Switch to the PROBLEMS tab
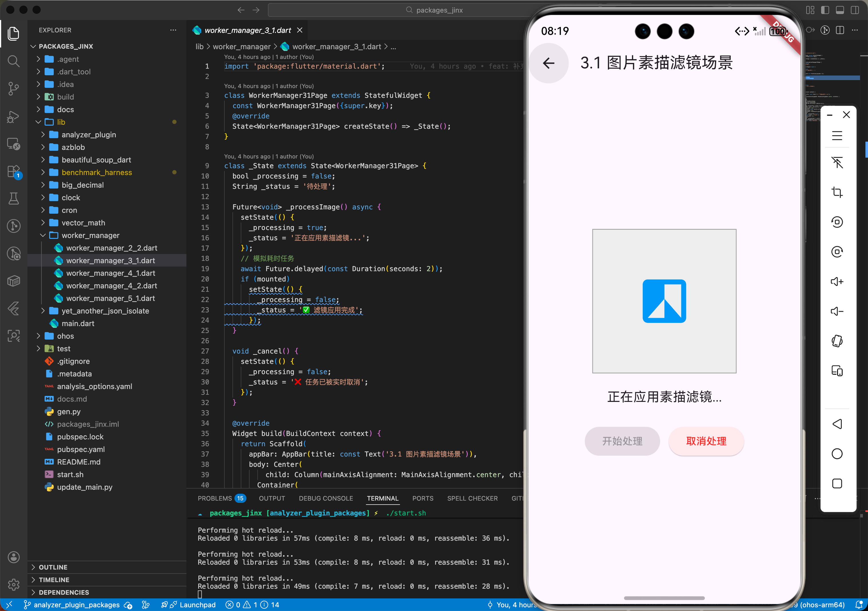Image resolution: width=868 pixels, height=611 pixels. click(x=215, y=498)
